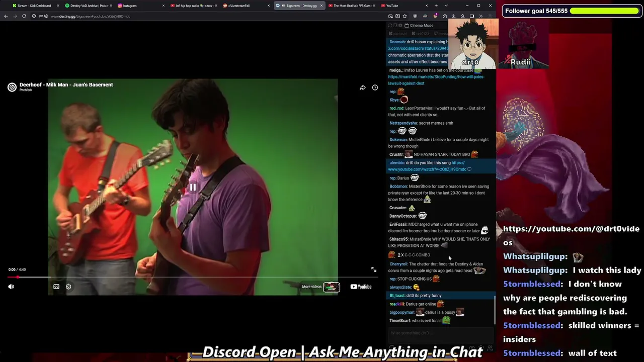The height and width of the screenshot is (362, 644).
Task: Reload the destiny.gg page
Action: point(24,16)
